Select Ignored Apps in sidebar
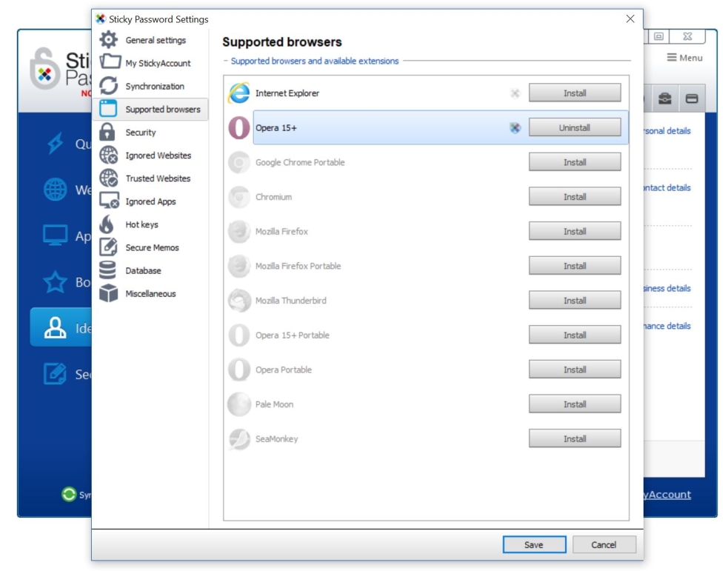Viewport: 728px width, 571px height. coord(150,201)
